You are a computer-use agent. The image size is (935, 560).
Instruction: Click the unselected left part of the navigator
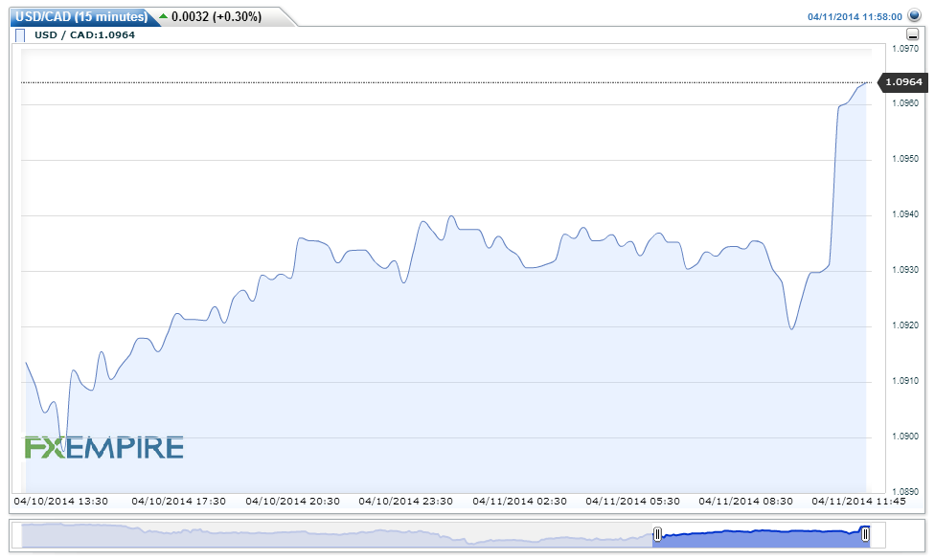[337, 535]
